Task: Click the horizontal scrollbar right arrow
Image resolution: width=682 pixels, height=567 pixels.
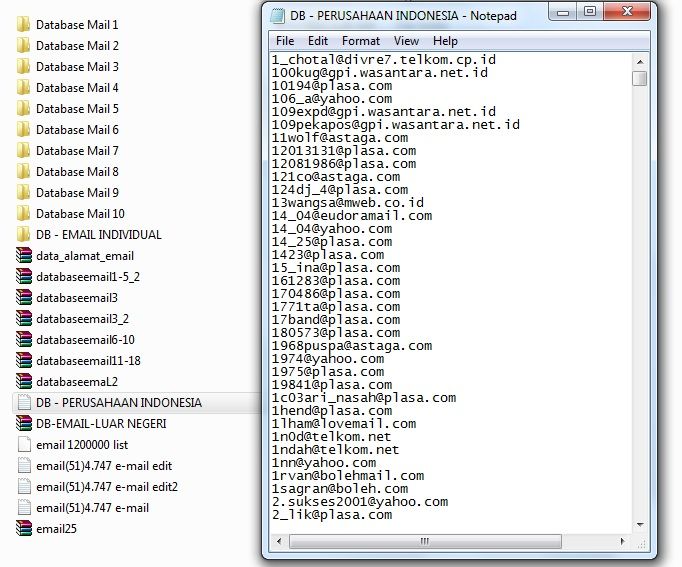Action: pyautogui.click(x=622, y=541)
